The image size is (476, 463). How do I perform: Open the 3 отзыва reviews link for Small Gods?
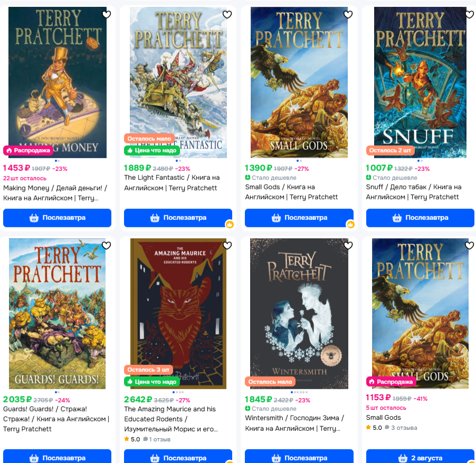tap(401, 428)
